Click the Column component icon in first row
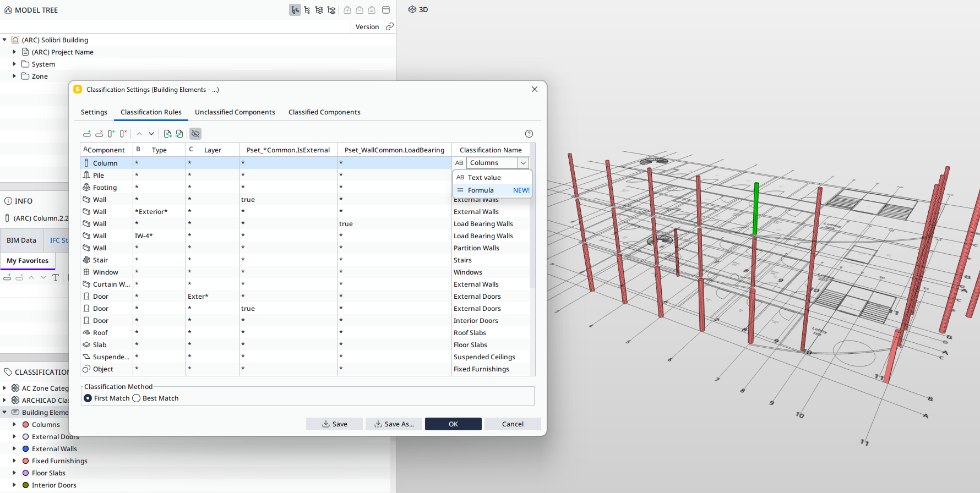Viewport: 980px width, 493px height. [86, 163]
